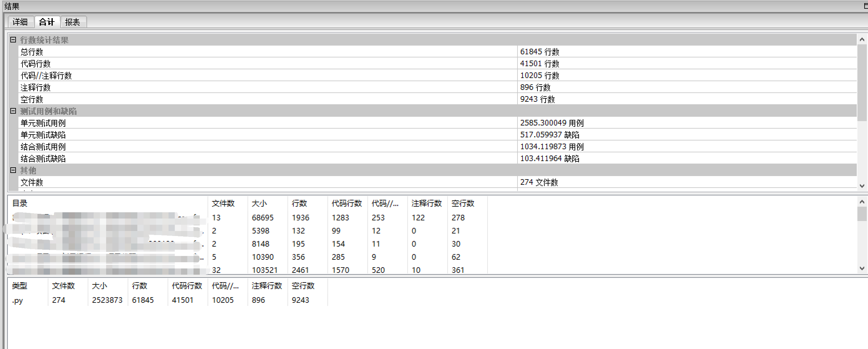The width and height of the screenshot is (868, 349).
Task: Select the .py file type row
Action: [17, 300]
